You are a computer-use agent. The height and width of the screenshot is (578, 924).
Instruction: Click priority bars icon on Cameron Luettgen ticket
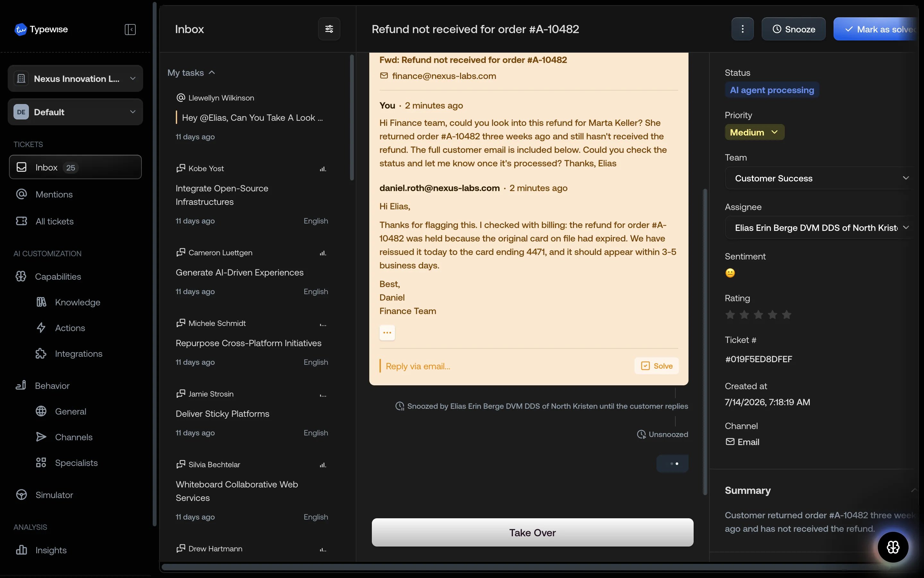tap(323, 253)
